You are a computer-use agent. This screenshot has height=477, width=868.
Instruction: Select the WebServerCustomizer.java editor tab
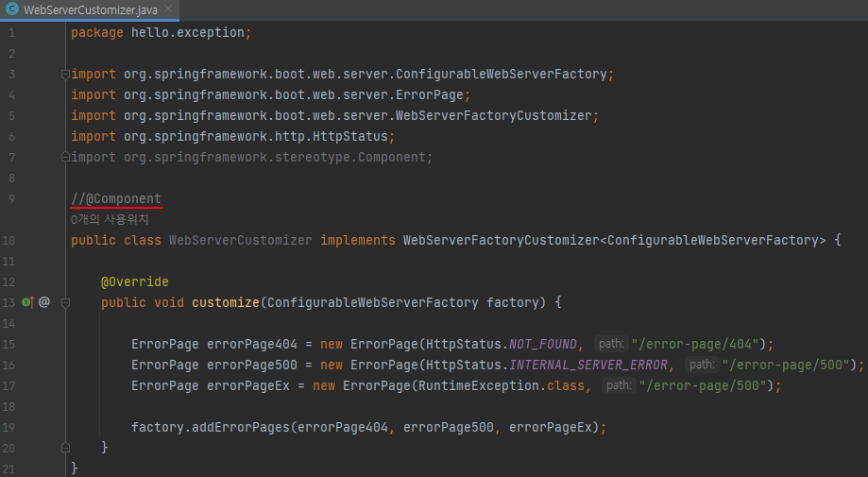click(x=91, y=10)
